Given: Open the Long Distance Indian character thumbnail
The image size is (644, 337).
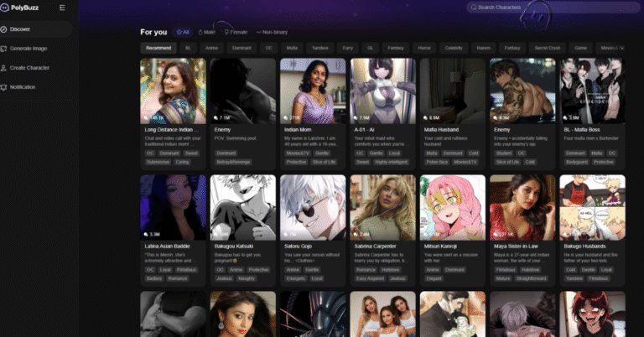Looking at the screenshot, I should click(x=173, y=91).
